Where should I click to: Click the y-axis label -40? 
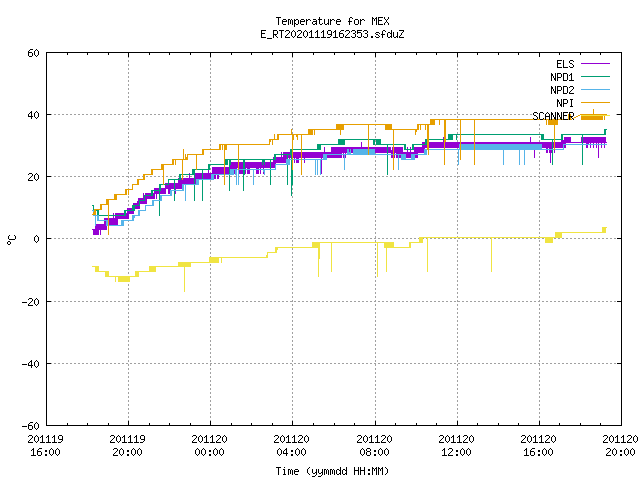[x=31, y=364]
